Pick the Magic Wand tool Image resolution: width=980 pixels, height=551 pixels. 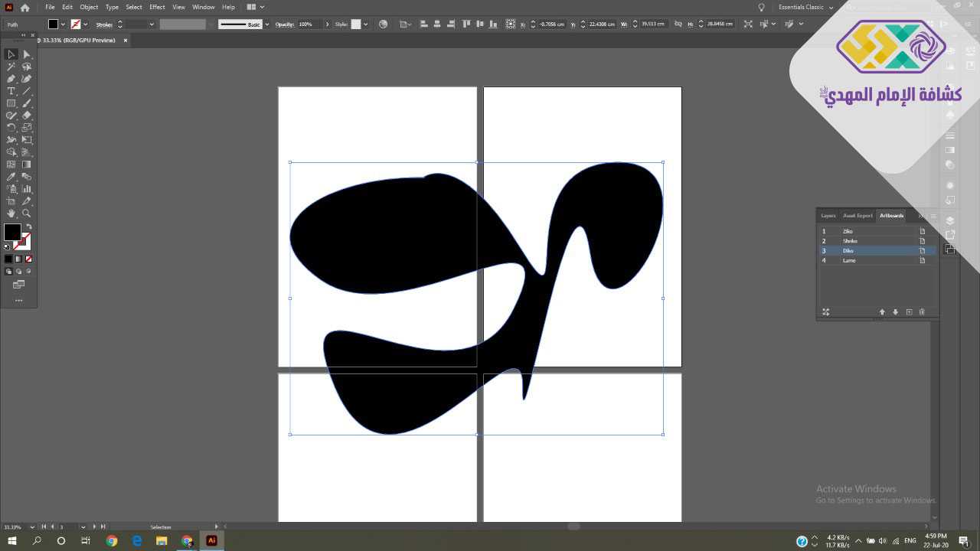[11, 67]
